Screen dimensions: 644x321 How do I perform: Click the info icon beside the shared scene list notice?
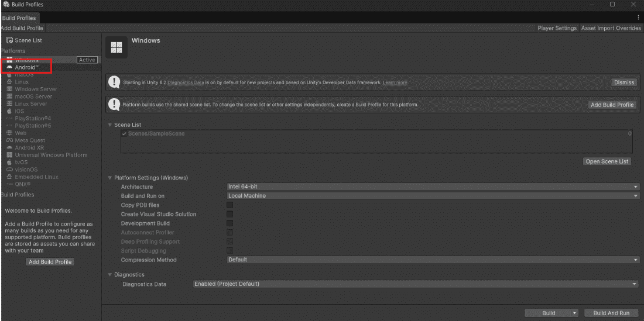point(114,105)
